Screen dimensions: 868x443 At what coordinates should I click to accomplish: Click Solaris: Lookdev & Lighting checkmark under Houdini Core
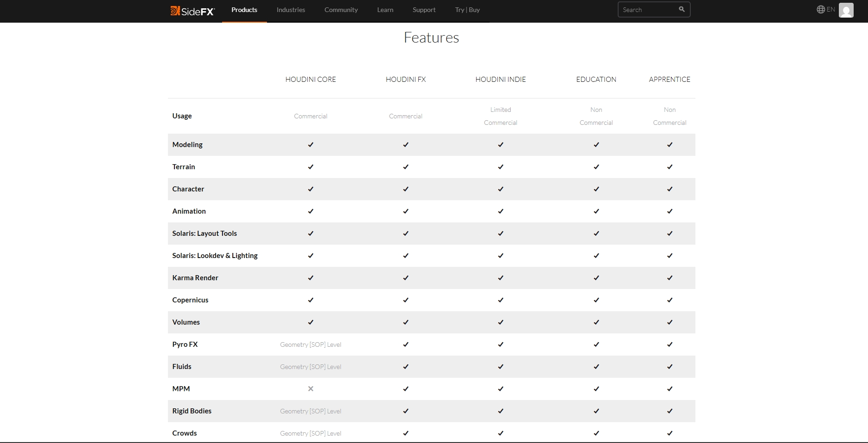point(310,256)
